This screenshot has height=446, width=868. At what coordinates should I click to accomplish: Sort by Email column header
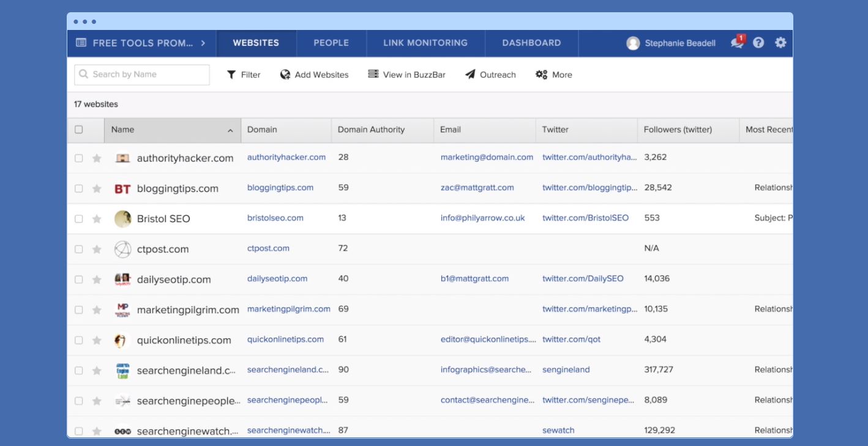[485, 130]
